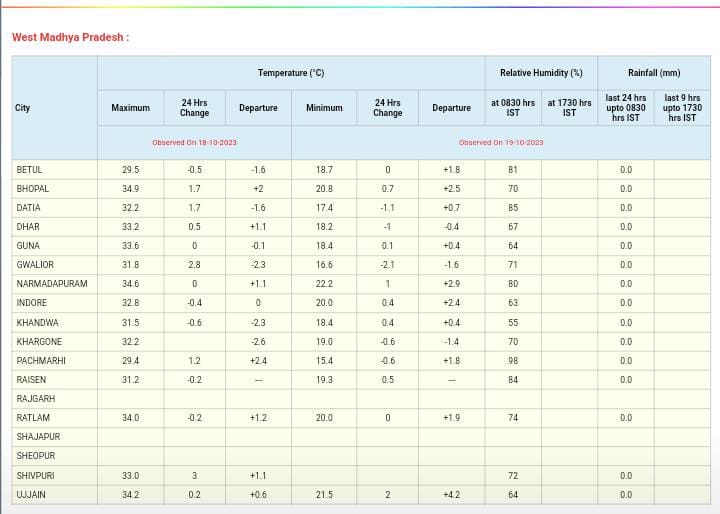Click the UJJAIN city name

pos(31,495)
